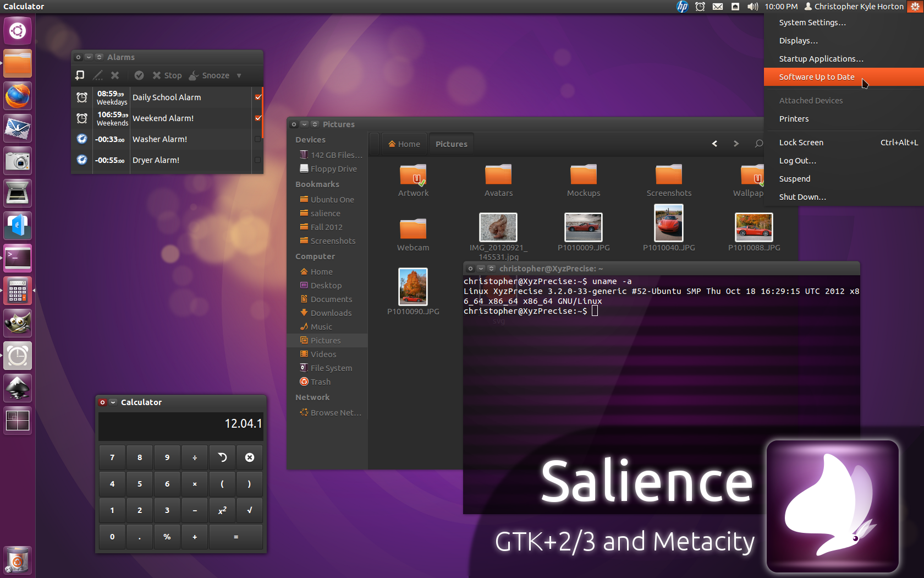Go back in the Pictures window
The height and width of the screenshot is (578, 924).
(714, 144)
